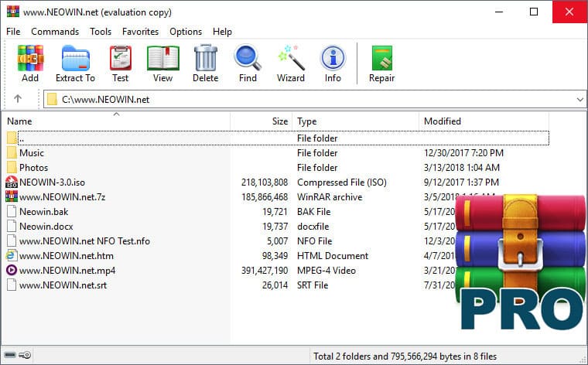The width and height of the screenshot is (588, 365).
Task: Select Neowin.bak file name
Action: [x=44, y=212]
